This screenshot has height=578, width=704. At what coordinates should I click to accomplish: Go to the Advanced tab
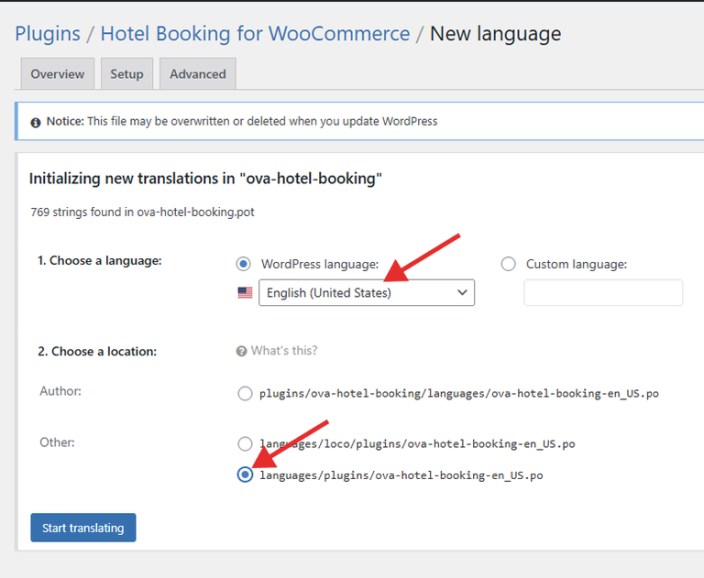click(198, 74)
